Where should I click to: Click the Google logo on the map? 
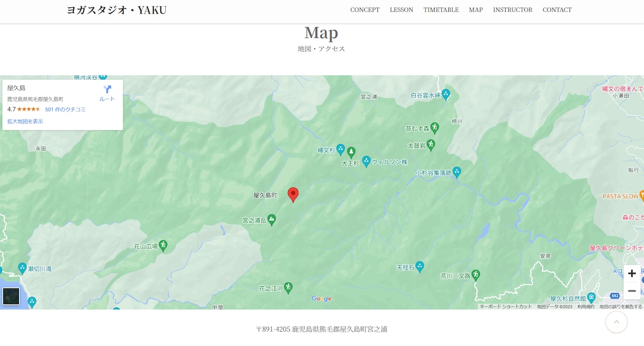coord(321,298)
